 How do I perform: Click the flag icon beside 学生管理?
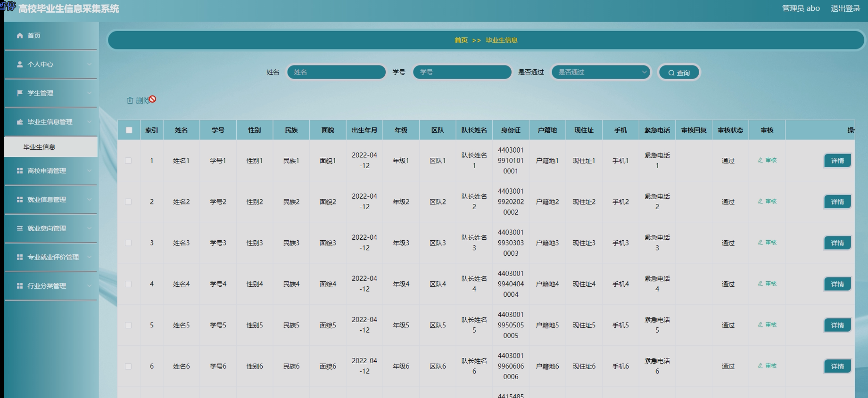[20, 93]
